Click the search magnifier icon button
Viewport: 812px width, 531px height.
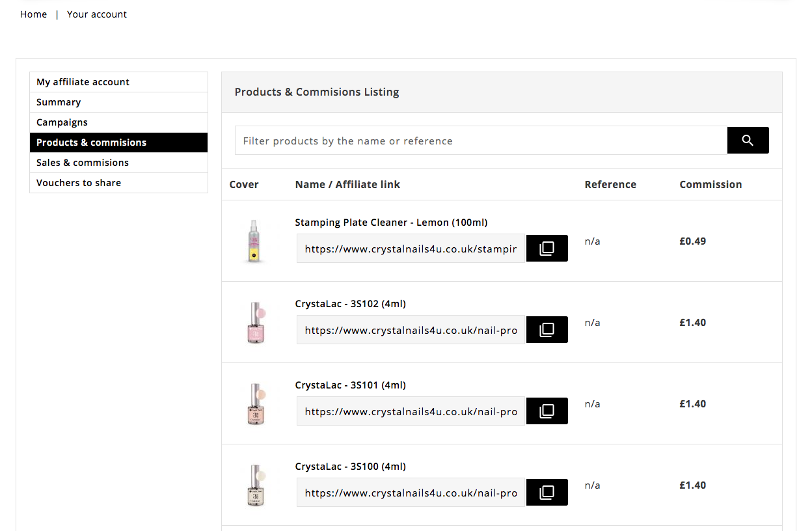pos(748,141)
